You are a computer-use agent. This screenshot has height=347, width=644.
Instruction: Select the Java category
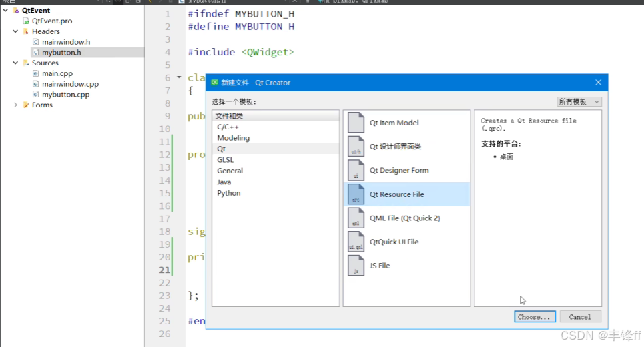pos(276,182)
